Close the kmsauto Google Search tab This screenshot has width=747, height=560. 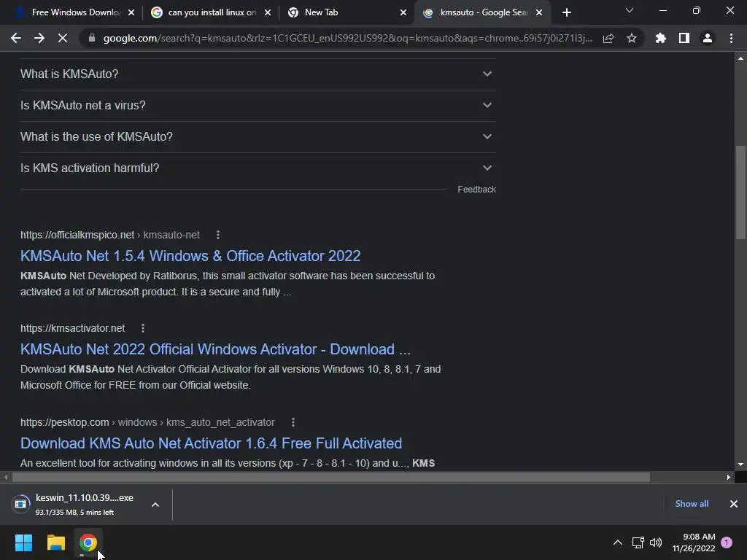point(539,12)
